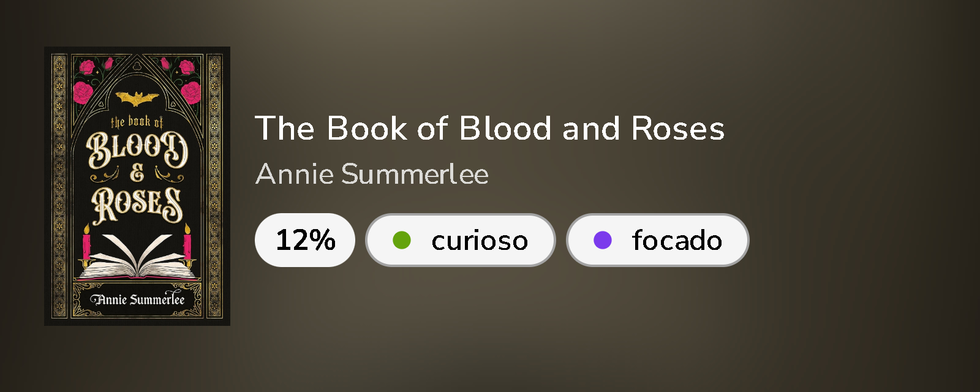Screen dimensions: 980x392
Task: Select the "curioso" mood tag
Action: tap(460, 240)
